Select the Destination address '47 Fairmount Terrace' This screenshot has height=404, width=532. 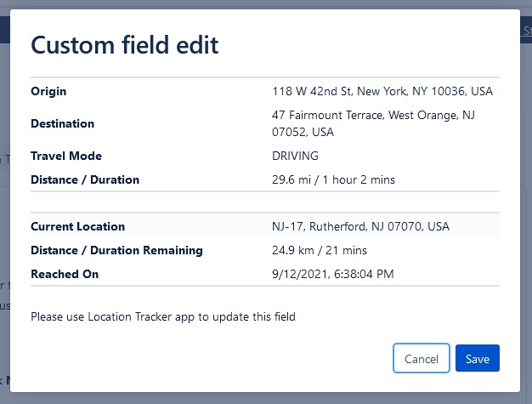tap(373, 123)
